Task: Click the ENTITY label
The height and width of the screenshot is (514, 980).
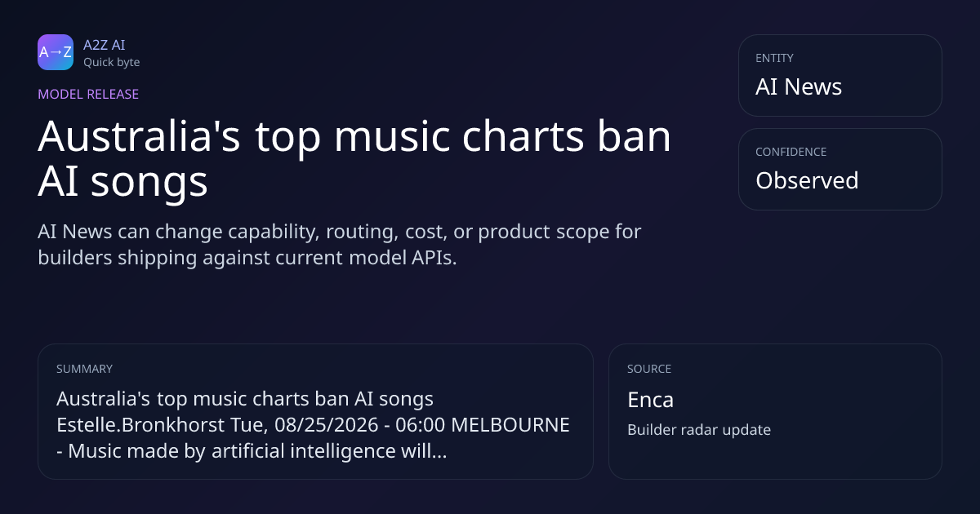Action: coord(774,58)
